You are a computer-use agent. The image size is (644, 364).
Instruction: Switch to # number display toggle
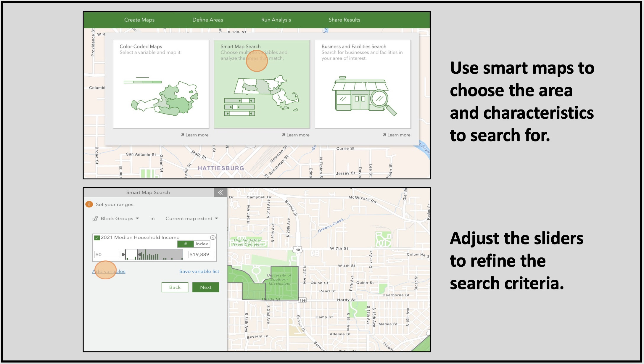click(185, 244)
